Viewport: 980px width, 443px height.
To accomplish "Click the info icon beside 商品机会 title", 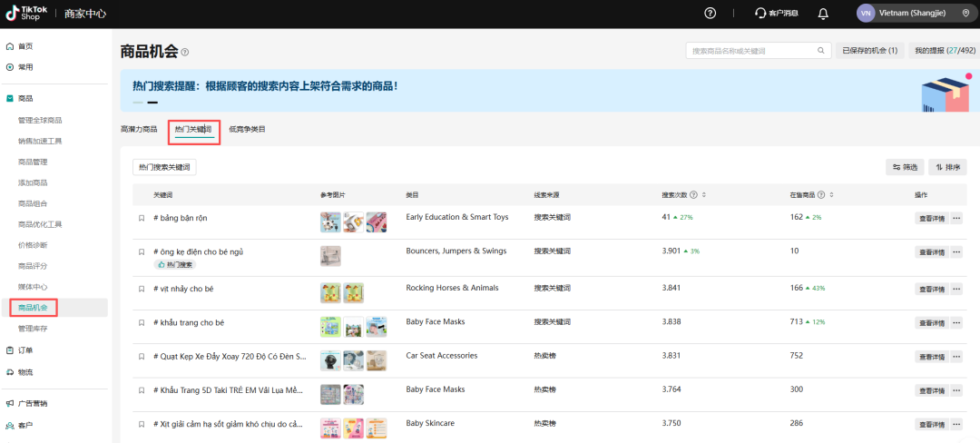I will pos(185,53).
